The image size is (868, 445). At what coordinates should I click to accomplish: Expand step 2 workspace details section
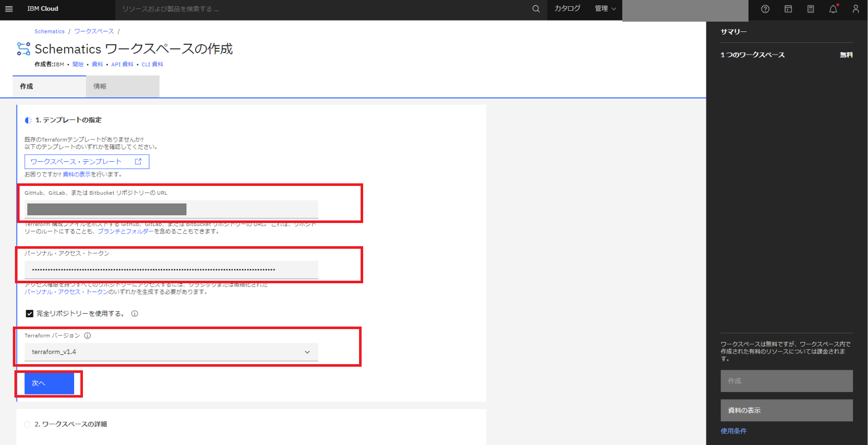click(x=71, y=424)
